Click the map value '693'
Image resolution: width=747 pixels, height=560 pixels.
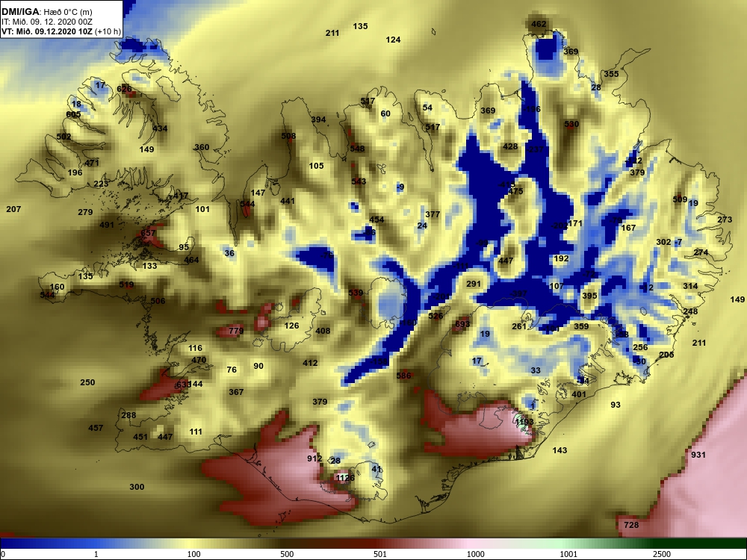(462, 324)
